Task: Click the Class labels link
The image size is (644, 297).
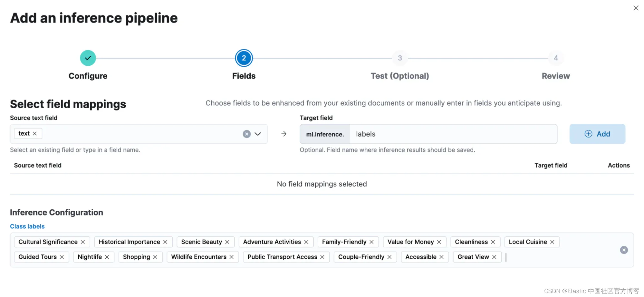Action: pyautogui.click(x=27, y=226)
